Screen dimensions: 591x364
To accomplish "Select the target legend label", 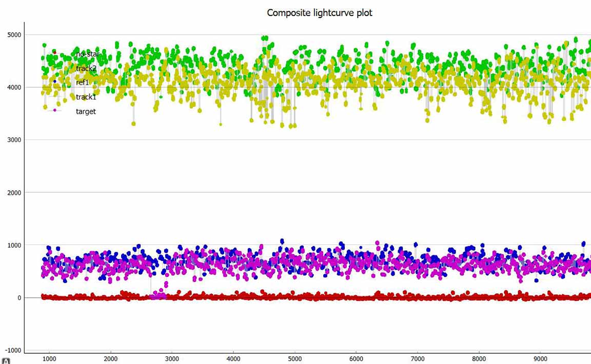I will coord(86,111).
